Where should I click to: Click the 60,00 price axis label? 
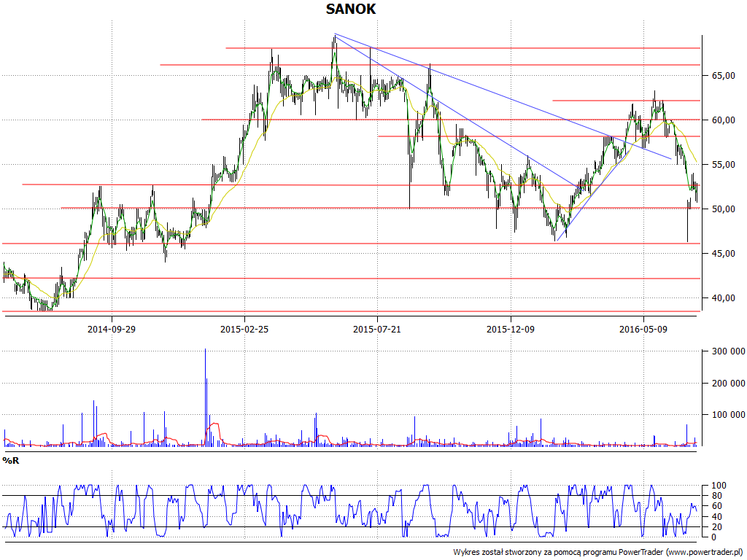(723, 120)
